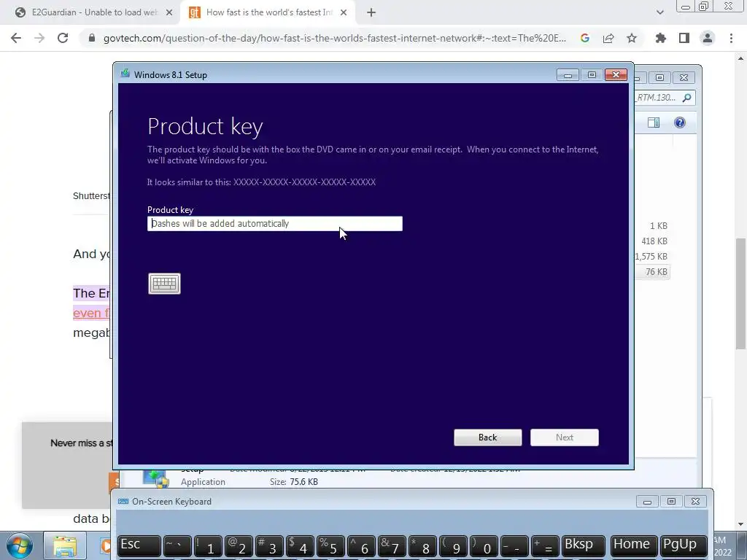The width and height of the screenshot is (747, 560).
Task: Toggle the Chrome side panel
Action: tap(684, 38)
